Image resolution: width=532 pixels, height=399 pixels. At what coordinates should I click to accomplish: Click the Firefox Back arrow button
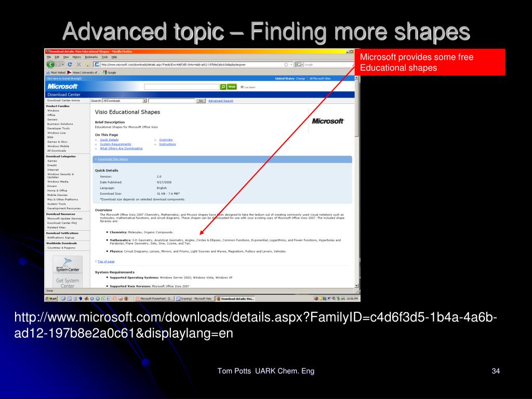(x=50, y=64)
